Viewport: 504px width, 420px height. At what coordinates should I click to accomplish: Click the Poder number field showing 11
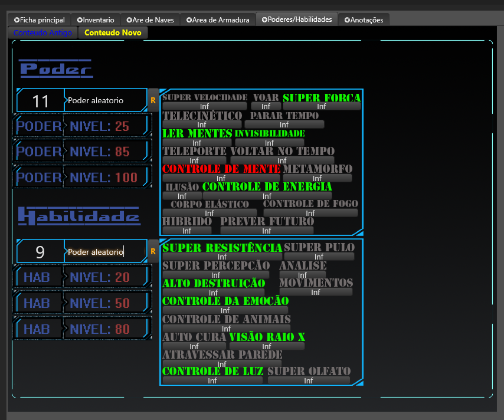[x=40, y=101]
